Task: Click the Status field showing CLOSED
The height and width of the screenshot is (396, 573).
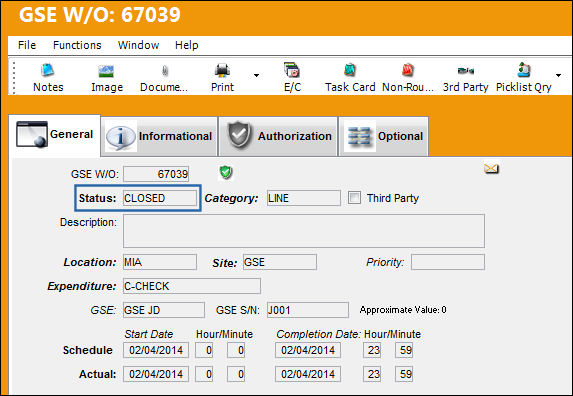Action: (x=160, y=198)
